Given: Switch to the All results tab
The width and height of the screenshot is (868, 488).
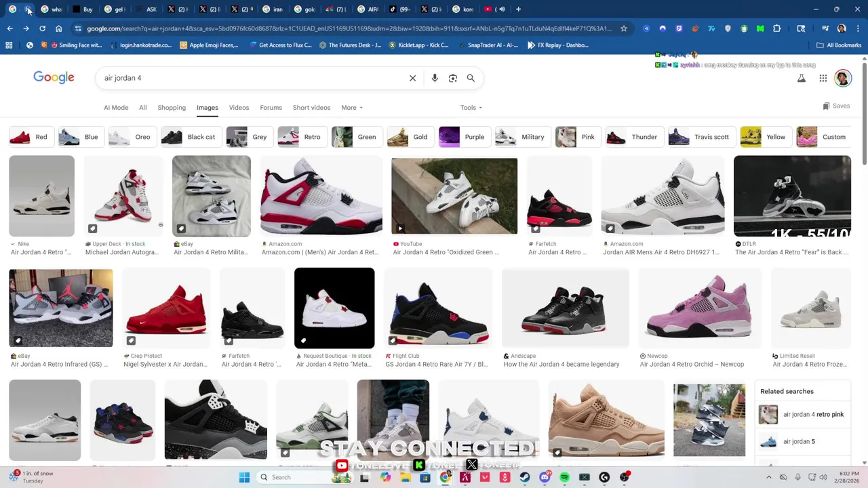Looking at the screenshot, I should coord(142,108).
